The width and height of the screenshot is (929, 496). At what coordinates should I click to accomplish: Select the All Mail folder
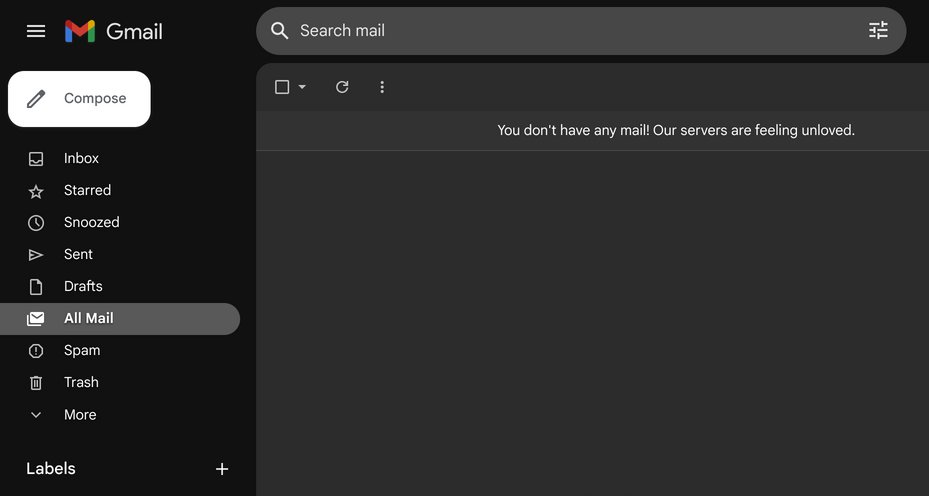tap(120, 319)
